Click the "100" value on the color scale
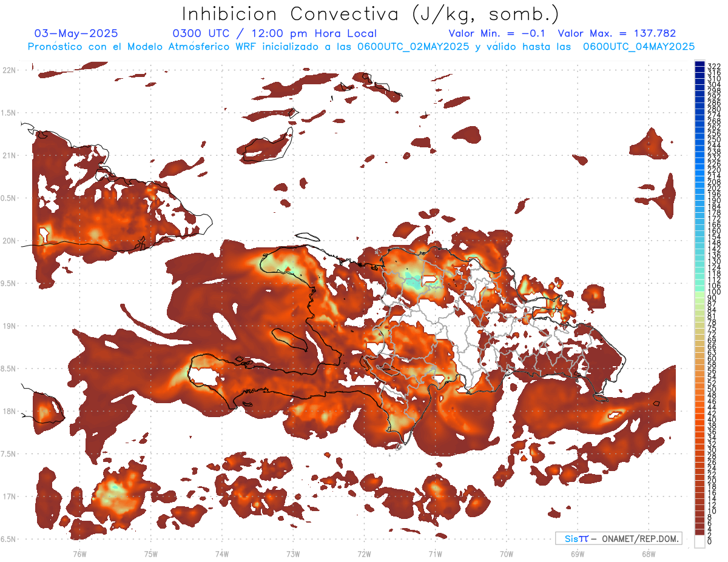Screen dimensions: 728x562 coord(713,292)
